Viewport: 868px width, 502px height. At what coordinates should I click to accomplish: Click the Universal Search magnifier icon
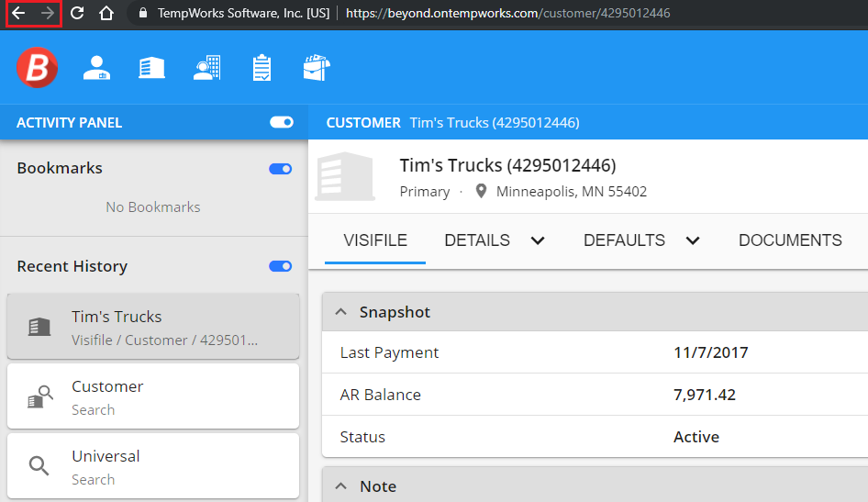click(x=39, y=465)
